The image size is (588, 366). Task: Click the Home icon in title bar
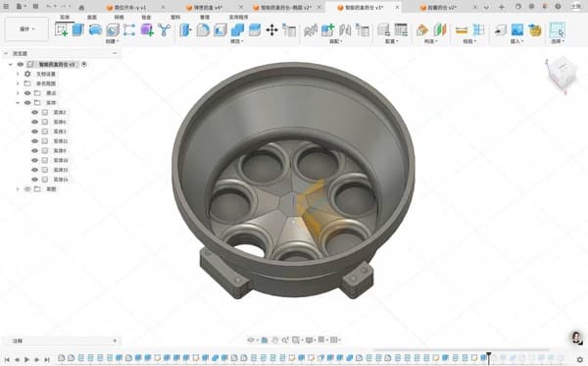pyautogui.click(x=81, y=7)
